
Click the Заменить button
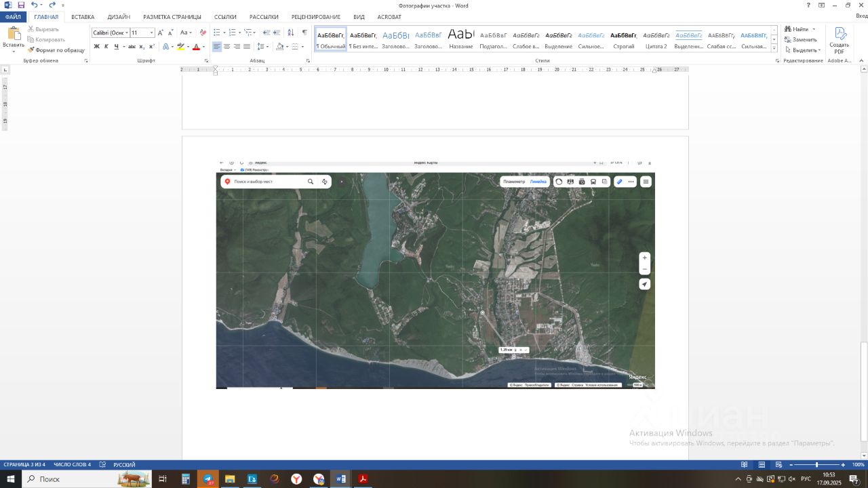tap(800, 39)
